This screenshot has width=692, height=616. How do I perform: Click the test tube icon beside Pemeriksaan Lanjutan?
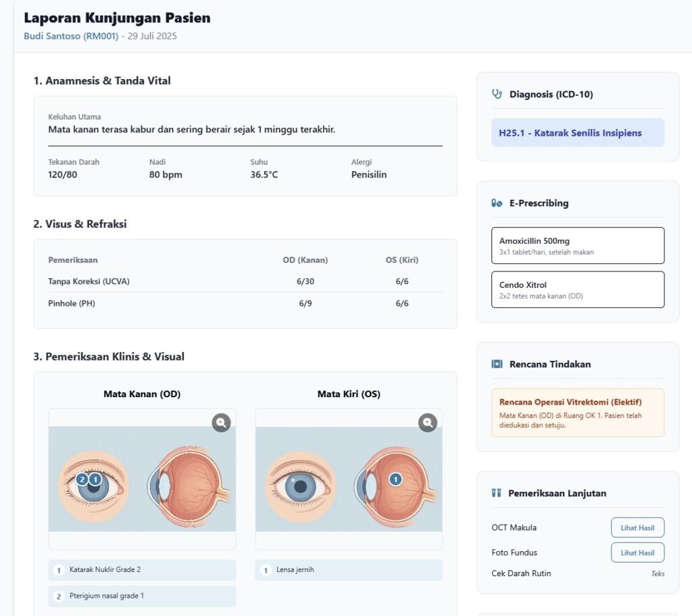(497, 493)
